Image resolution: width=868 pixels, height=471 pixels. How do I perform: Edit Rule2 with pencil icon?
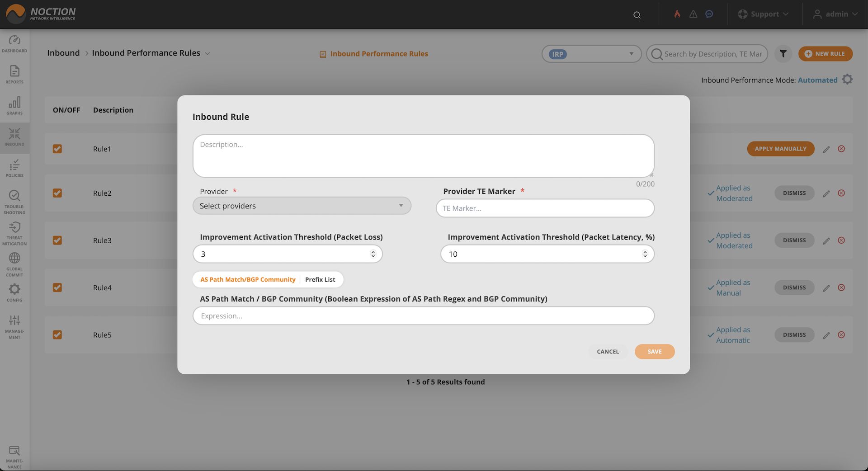tap(826, 193)
